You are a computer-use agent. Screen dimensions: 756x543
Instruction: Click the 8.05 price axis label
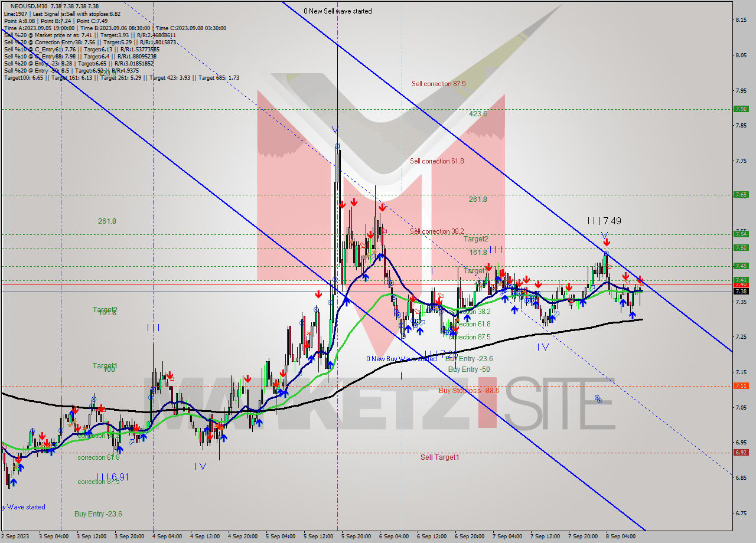pos(741,55)
